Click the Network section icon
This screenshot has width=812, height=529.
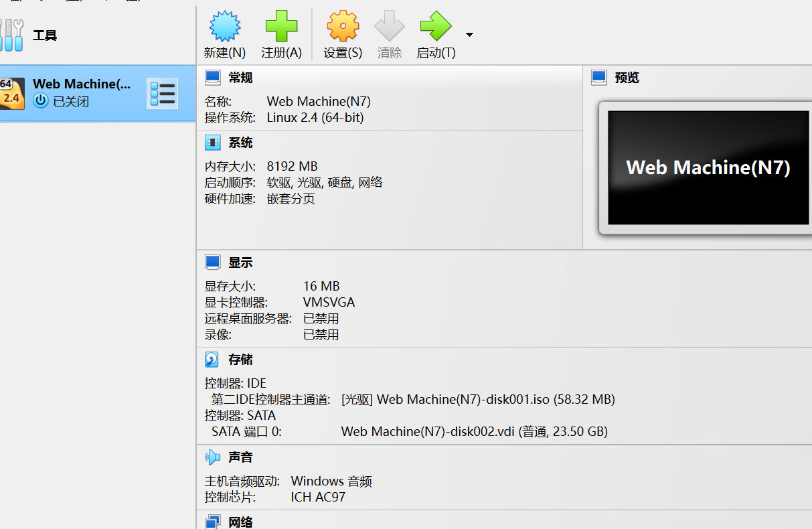[212, 522]
